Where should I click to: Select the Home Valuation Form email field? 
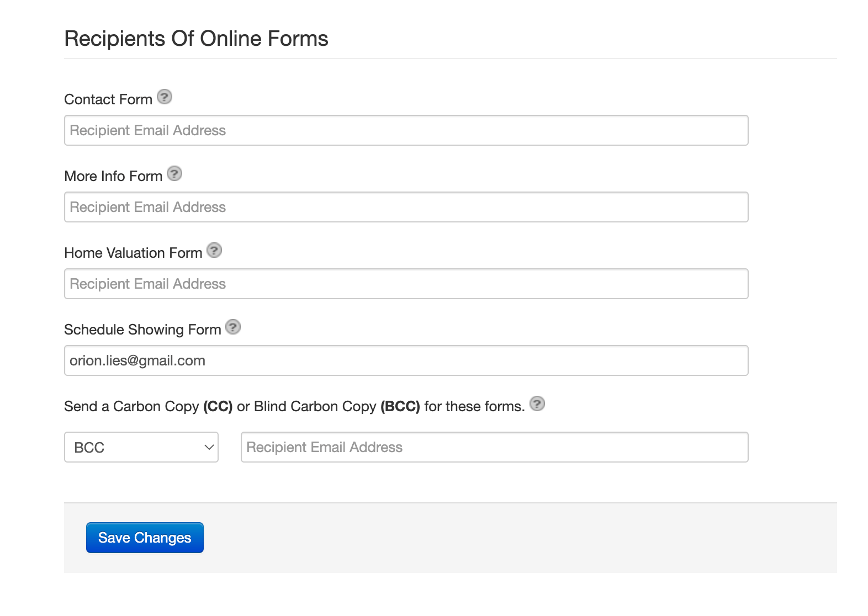(406, 284)
